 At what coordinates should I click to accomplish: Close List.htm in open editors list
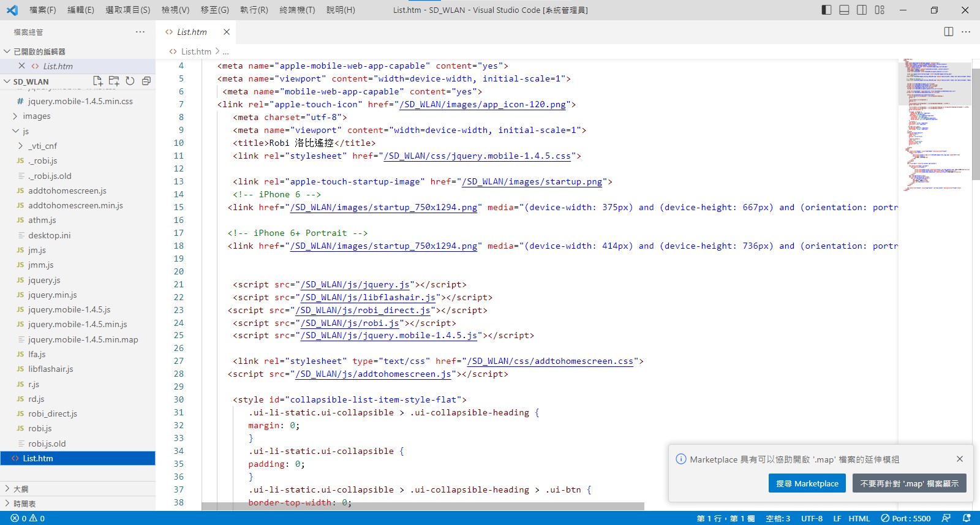22,66
